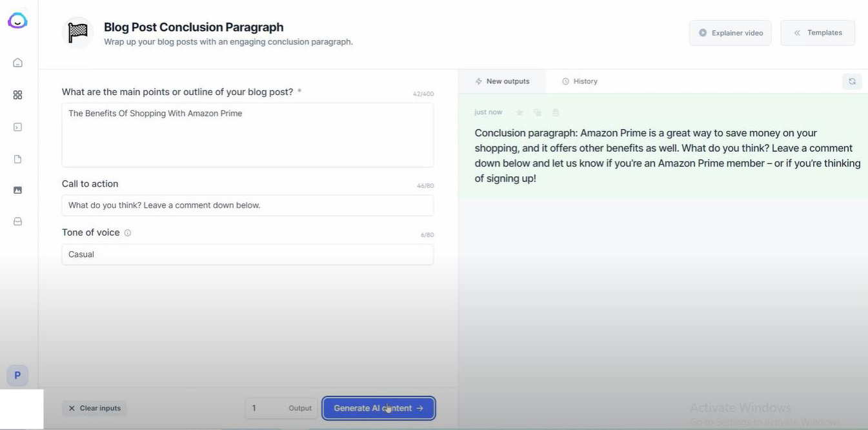The image size is (868, 430).
Task: Click the 'just now' timestamp
Action: click(x=488, y=112)
